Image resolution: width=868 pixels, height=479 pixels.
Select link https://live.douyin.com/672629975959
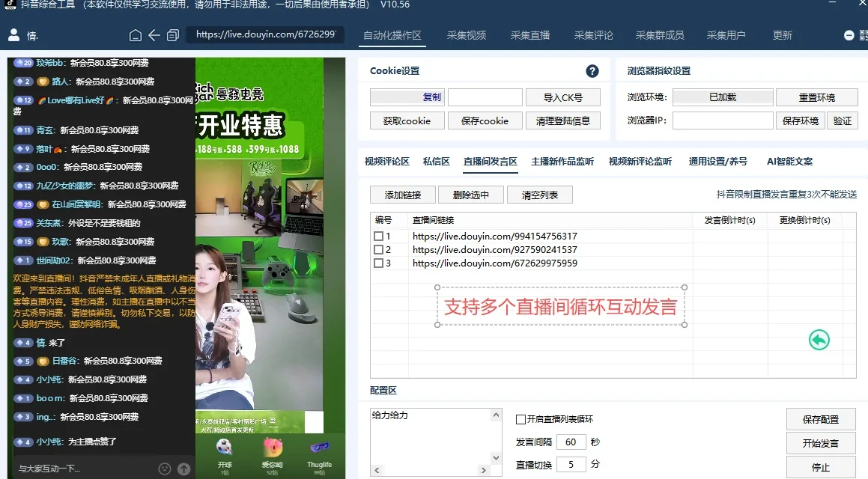click(x=495, y=263)
